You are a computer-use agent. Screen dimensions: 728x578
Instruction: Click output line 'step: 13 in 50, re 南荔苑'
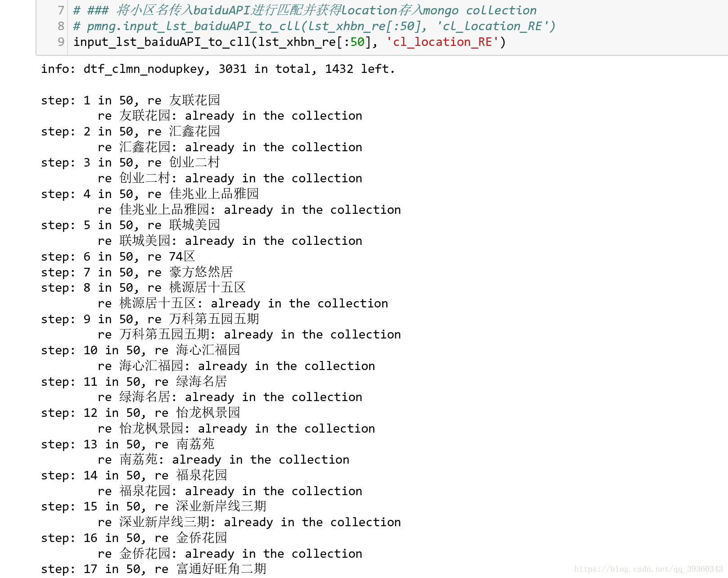coord(128,444)
